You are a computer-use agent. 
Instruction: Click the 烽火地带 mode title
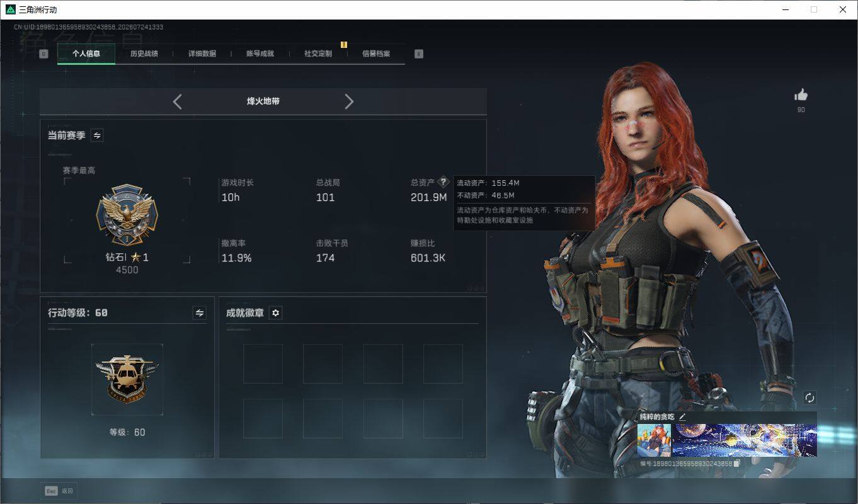pos(263,101)
